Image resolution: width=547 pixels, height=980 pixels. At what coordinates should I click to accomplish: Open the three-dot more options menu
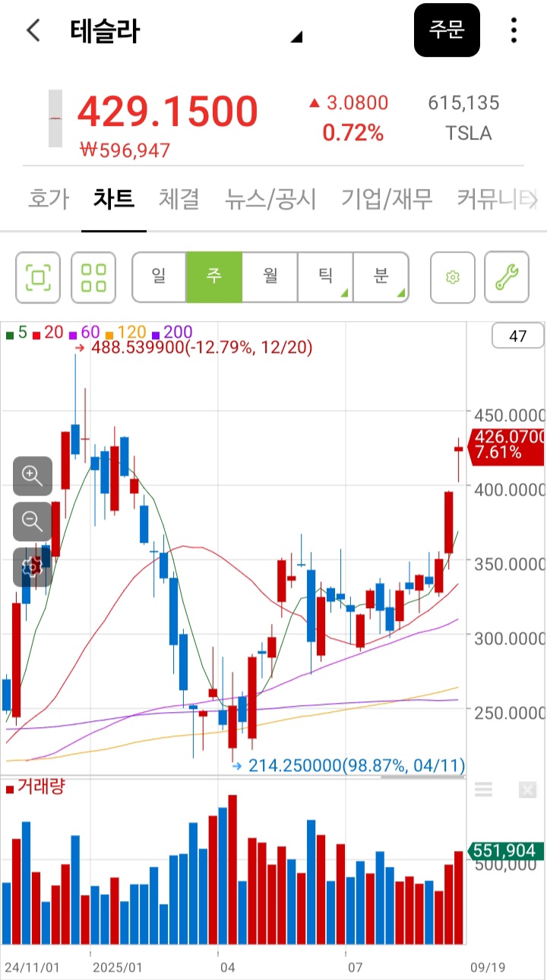click(x=514, y=30)
